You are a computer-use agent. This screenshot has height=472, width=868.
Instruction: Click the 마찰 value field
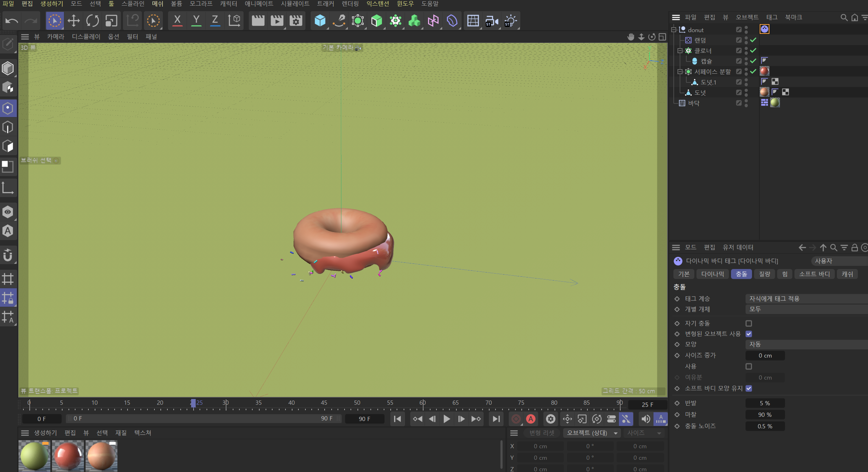point(765,415)
